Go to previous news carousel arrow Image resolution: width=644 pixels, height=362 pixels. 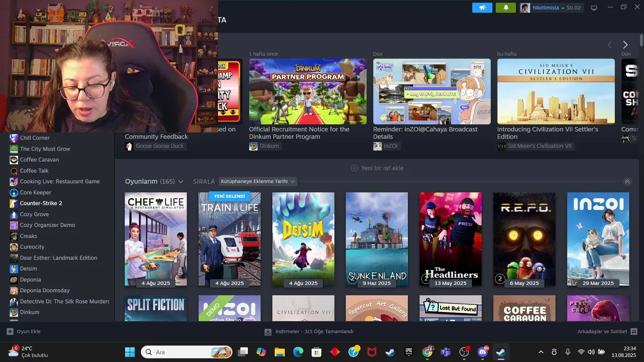[610, 45]
